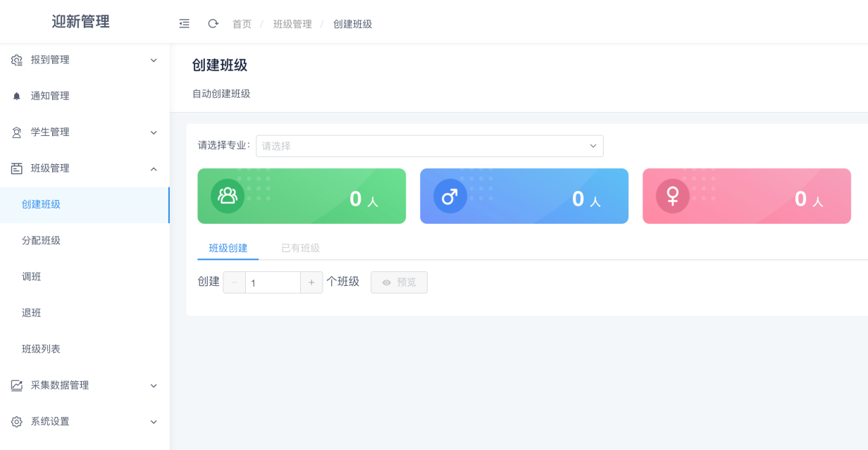Screen dimensions: 868x450
Task: Click the 班级管理 class icon
Action: 15,168
